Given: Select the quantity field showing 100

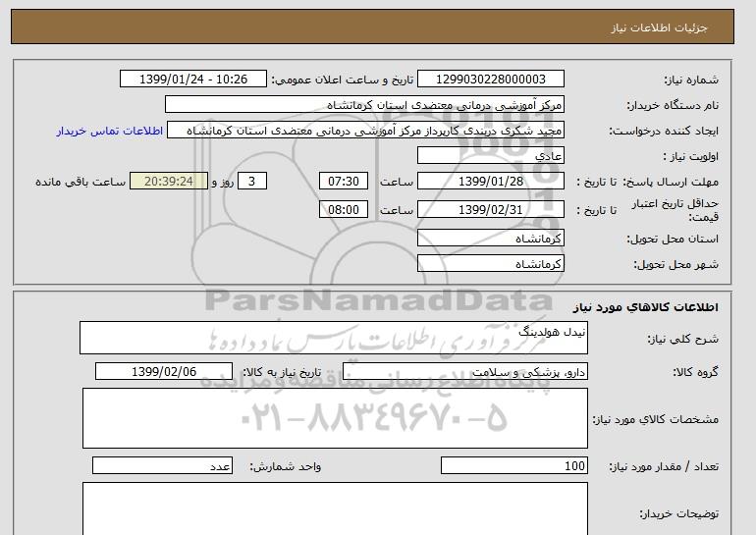Looking at the screenshot, I should [514, 466].
